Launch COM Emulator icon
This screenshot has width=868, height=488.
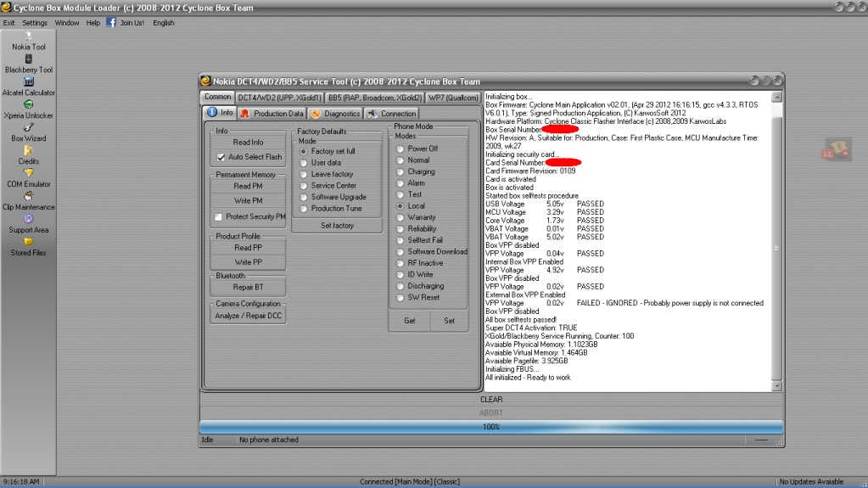click(x=28, y=173)
